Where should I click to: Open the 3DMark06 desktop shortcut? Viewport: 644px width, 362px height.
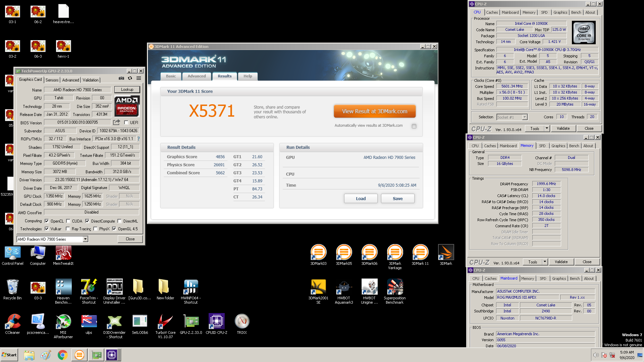point(369,255)
